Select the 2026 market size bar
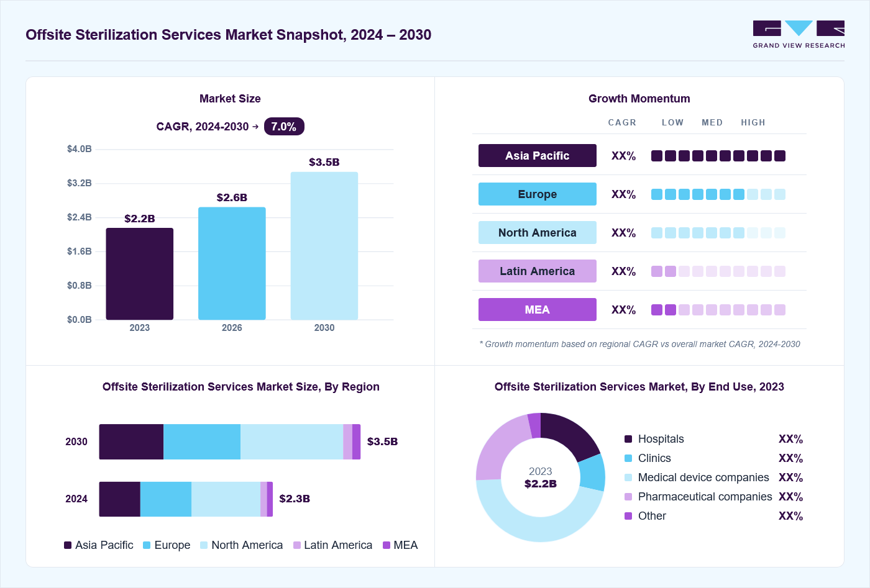This screenshot has height=588, width=870. (232, 263)
